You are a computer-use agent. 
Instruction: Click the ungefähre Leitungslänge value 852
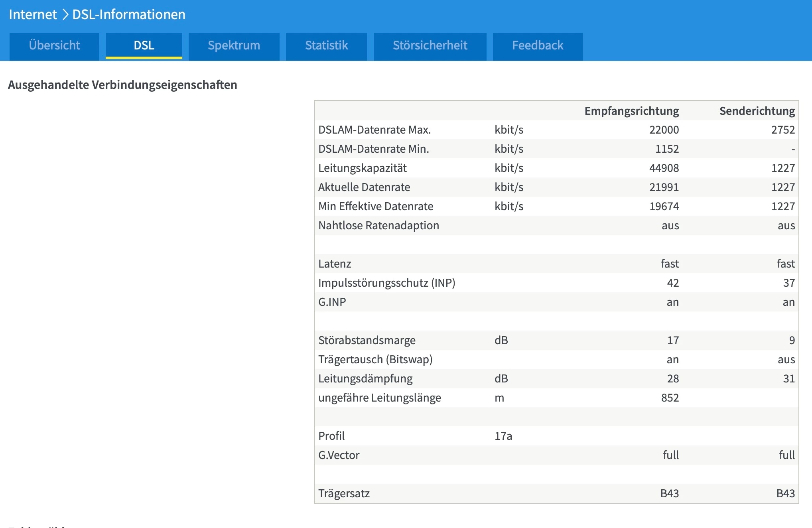click(x=670, y=398)
